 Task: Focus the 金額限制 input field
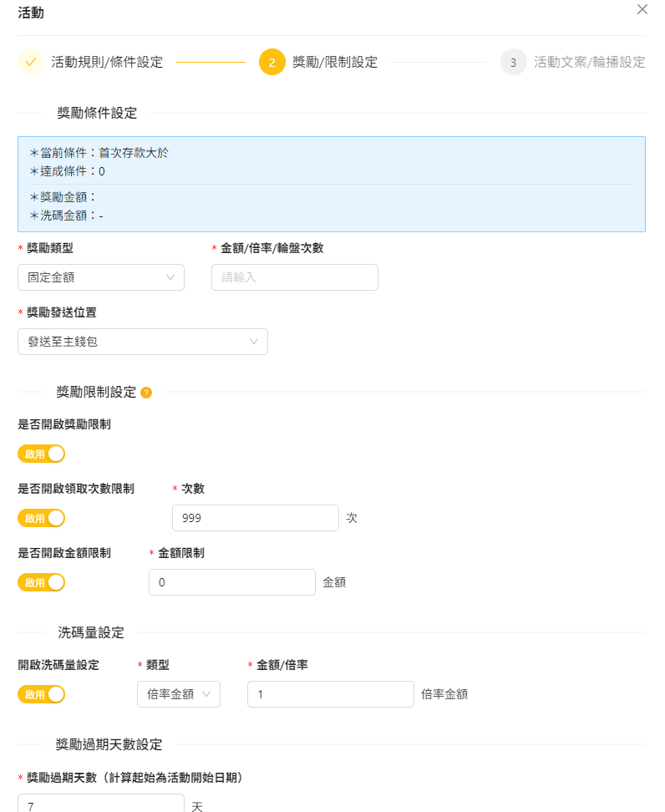point(231,582)
